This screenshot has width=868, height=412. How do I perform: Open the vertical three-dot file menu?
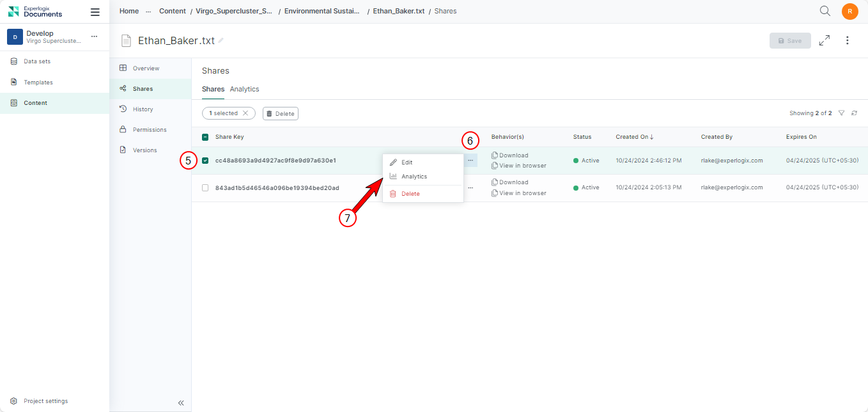(848, 40)
